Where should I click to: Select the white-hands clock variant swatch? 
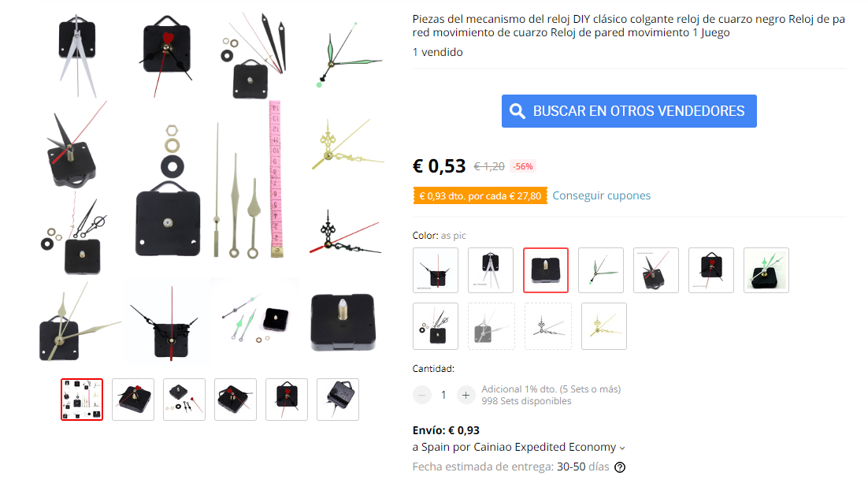tap(491, 270)
